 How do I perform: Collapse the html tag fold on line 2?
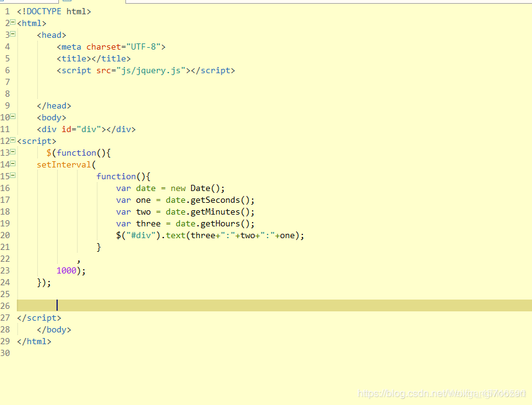pos(13,22)
